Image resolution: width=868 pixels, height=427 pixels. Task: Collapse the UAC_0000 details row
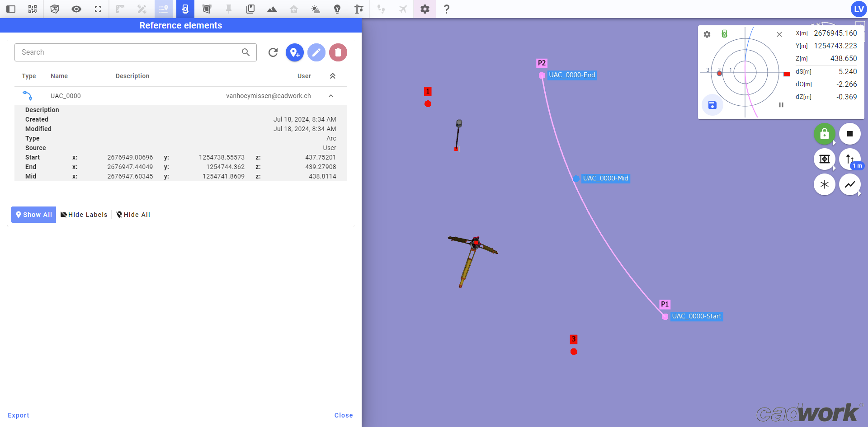[331, 96]
